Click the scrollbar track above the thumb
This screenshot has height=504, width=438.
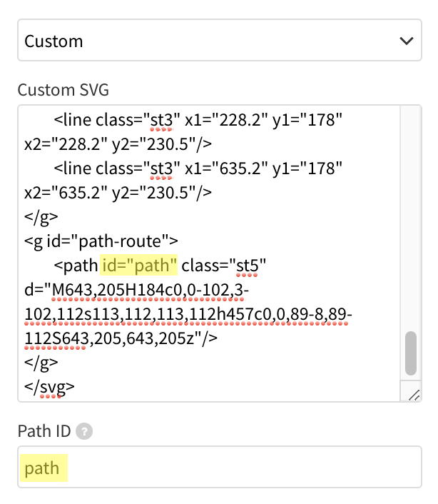pyautogui.click(x=411, y=214)
